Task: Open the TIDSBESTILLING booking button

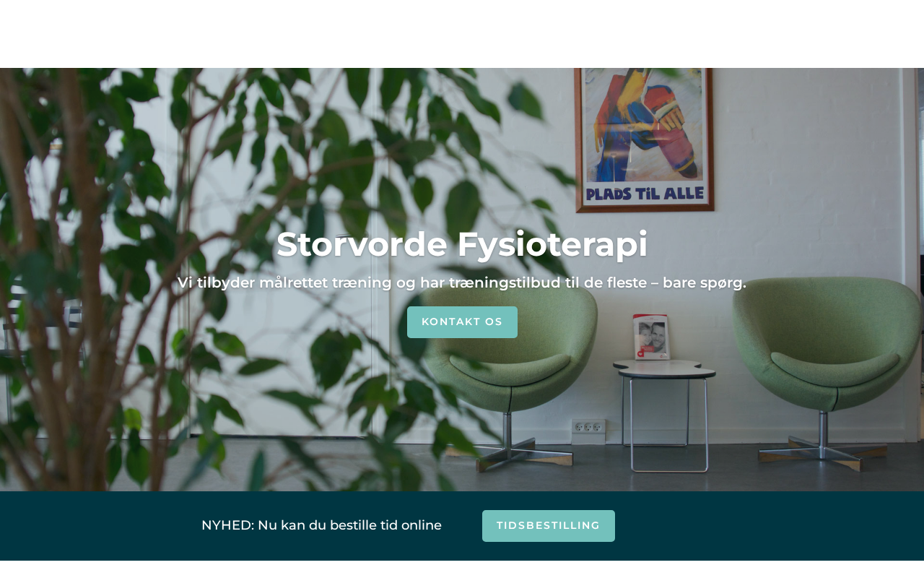Action: (549, 526)
